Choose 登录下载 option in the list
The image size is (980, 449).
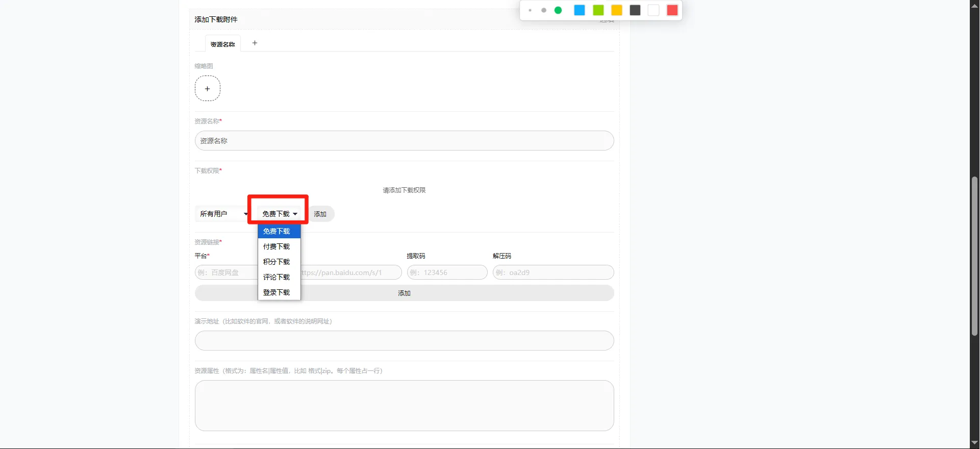pos(277,292)
